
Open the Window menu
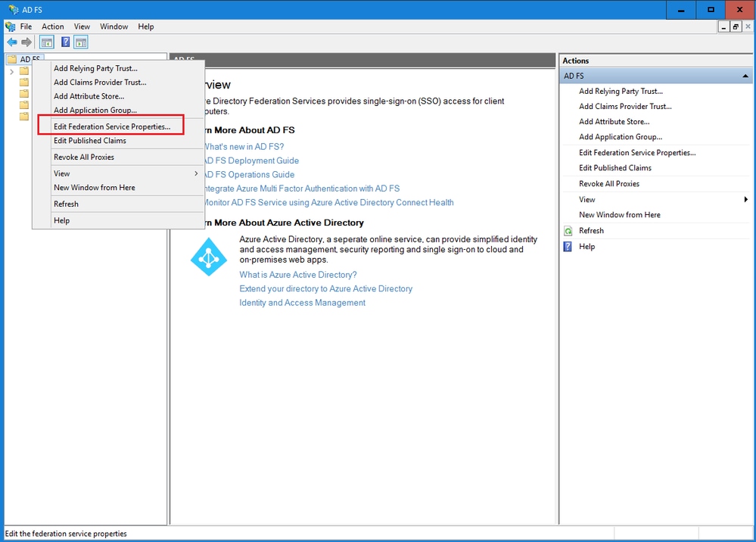(x=114, y=26)
